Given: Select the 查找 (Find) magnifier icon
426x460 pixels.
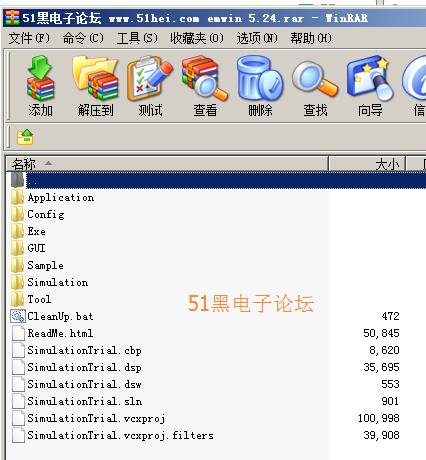Looking at the screenshot, I should 315,86.
